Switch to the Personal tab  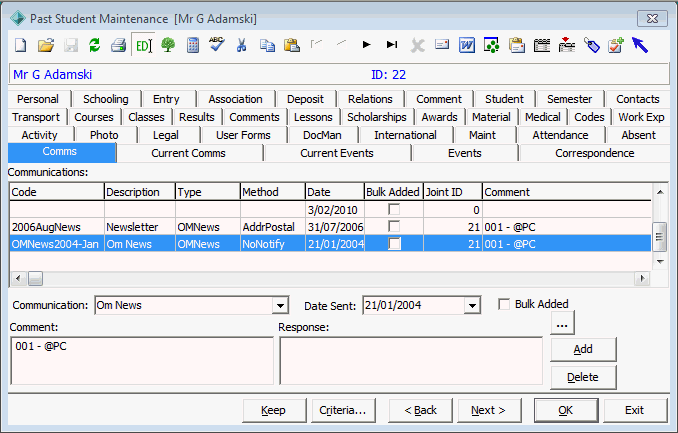pyautogui.click(x=38, y=99)
